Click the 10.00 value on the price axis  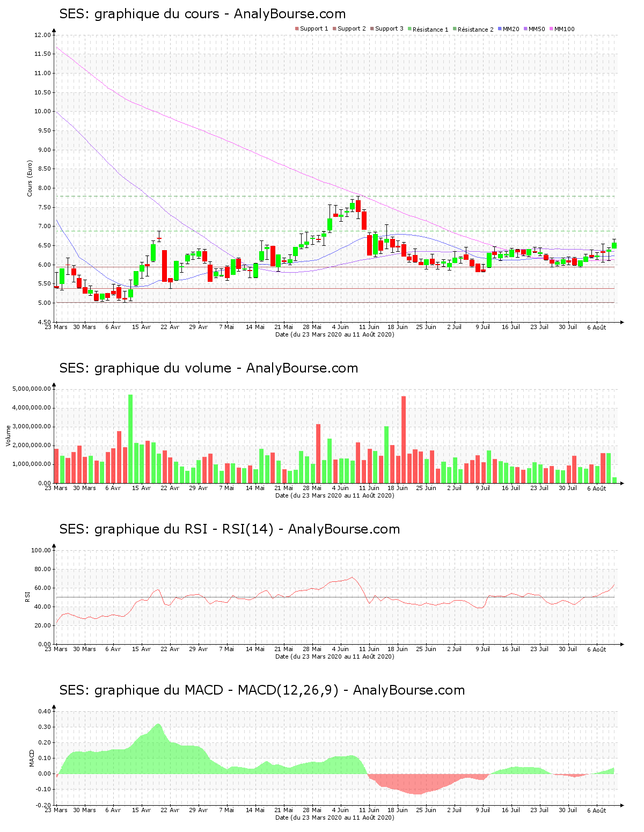tap(42, 112)
